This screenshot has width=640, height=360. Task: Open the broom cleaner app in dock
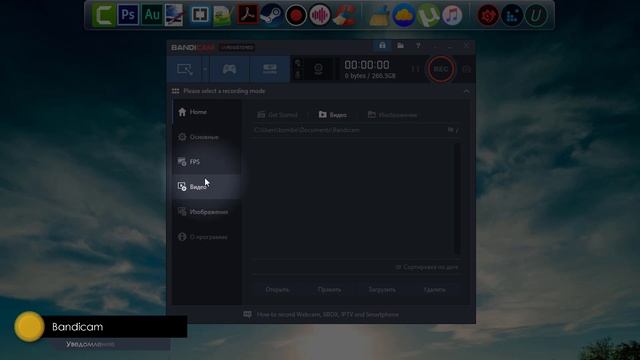tap(379, 15)
